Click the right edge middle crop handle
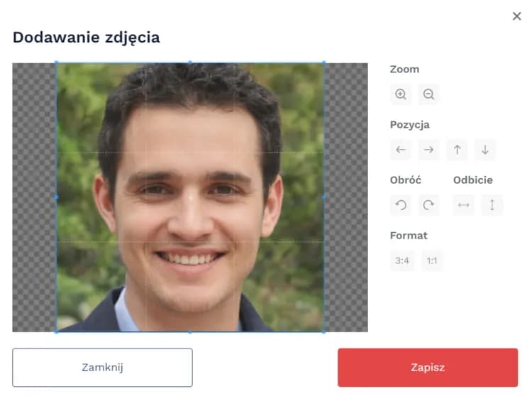532x401 pixels. click(323, 197)
